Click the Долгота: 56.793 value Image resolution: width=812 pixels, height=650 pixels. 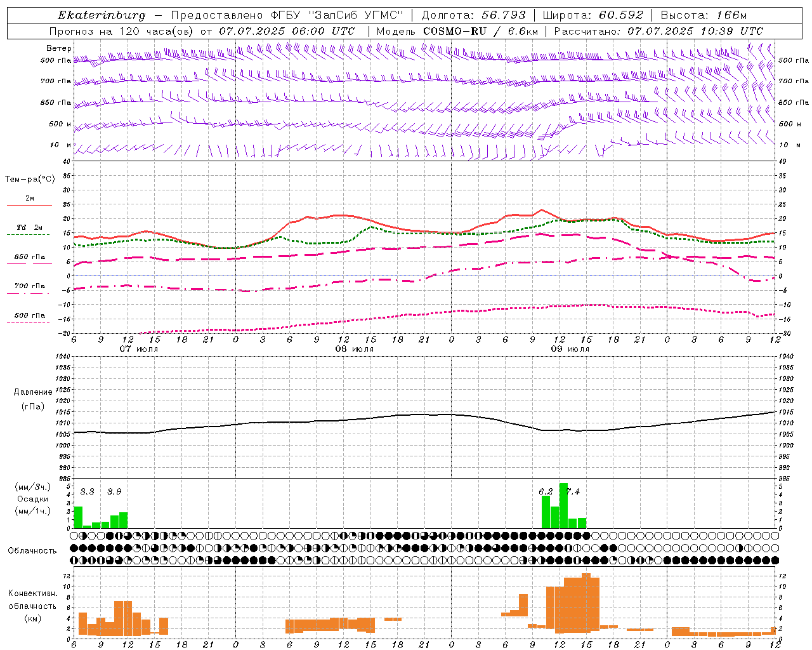[x=473, y=15]
